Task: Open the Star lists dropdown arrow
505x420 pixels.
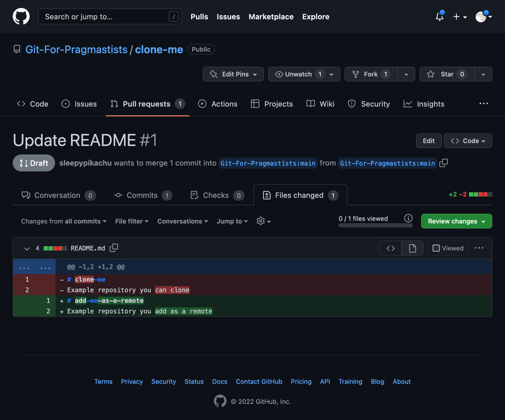Action: 483,74
